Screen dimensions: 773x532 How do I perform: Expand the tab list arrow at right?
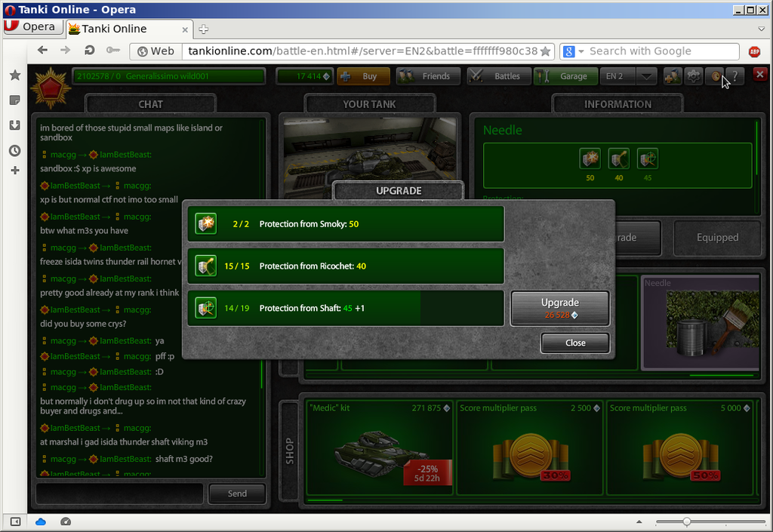[x=761, y=28]
